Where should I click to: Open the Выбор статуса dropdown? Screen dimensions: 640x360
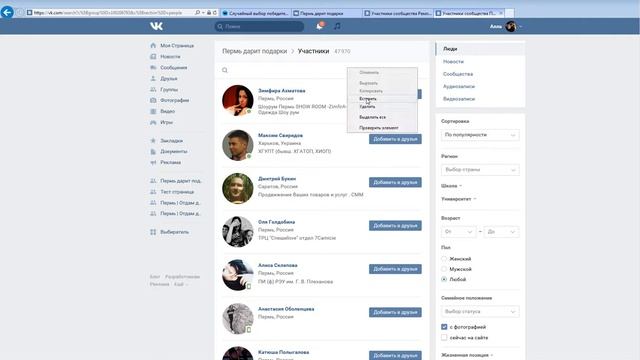click(480, 311)
